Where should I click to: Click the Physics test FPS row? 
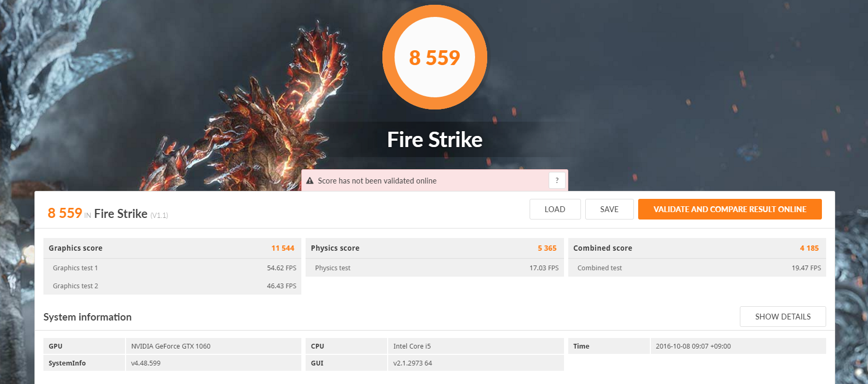coord(434,268)
